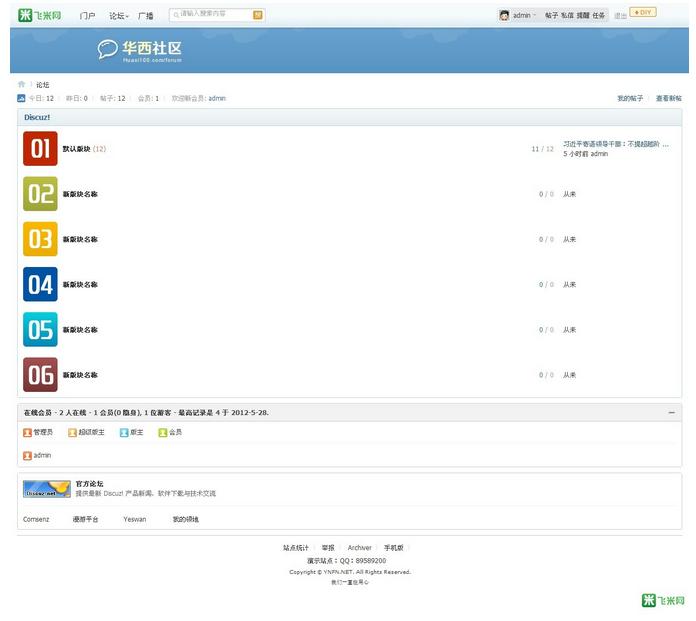This screenshot has height=621, width=696.
Task: Open the 我的帖子 link
Action: [x=630, y=98]
